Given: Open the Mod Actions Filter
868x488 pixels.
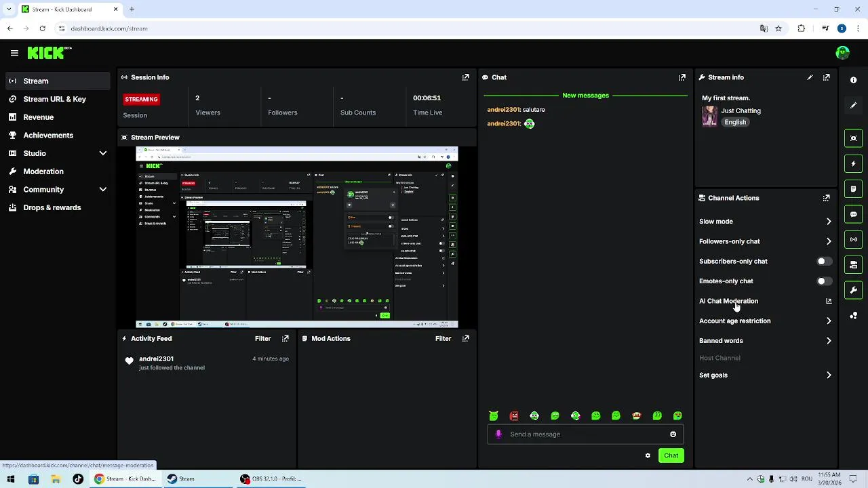Looking at the screenshot, I should 443,338.
